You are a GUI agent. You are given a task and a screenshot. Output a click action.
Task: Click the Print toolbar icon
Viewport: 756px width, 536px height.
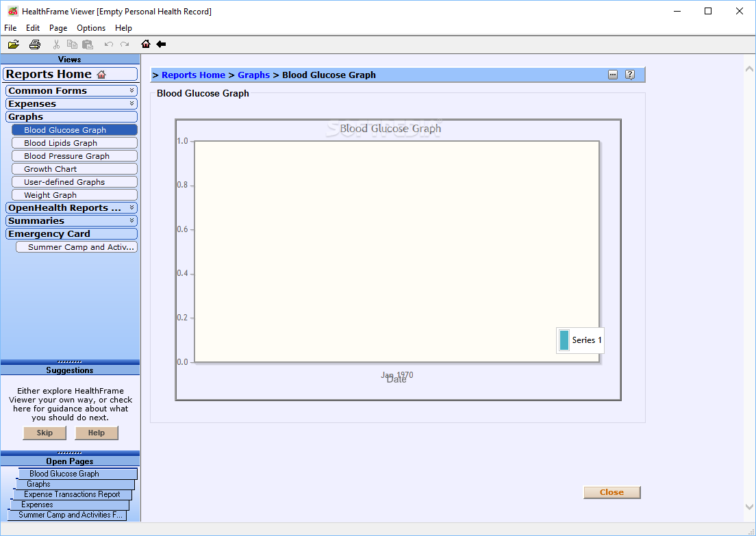click(x=35, y=44)
